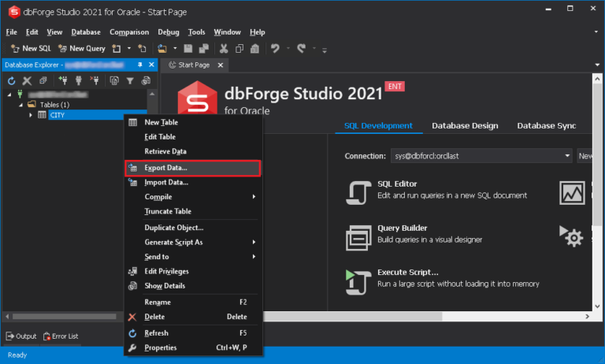
Task: Click the Cut scissors icon
Action: (224, 48)
